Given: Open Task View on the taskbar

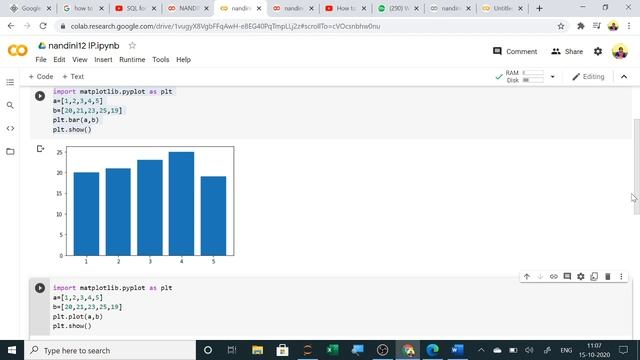Looking at the screenshot, I should (232, 350).
